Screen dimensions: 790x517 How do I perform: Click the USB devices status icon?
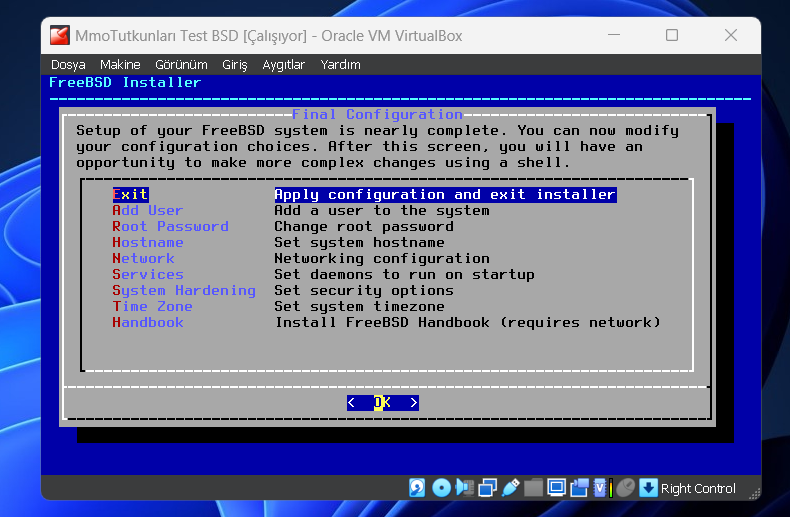pyautogui.click(x=510, y=488)
